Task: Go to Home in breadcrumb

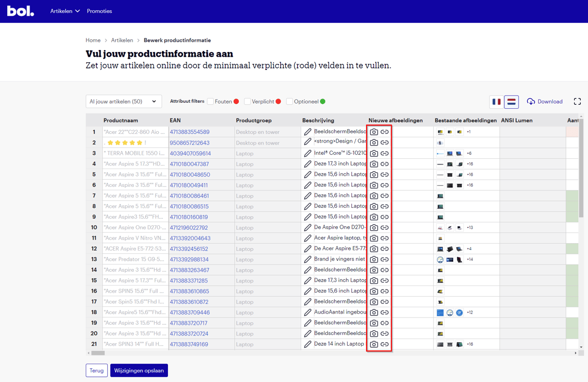Action: pyautogui.click(x=93, y=40)
